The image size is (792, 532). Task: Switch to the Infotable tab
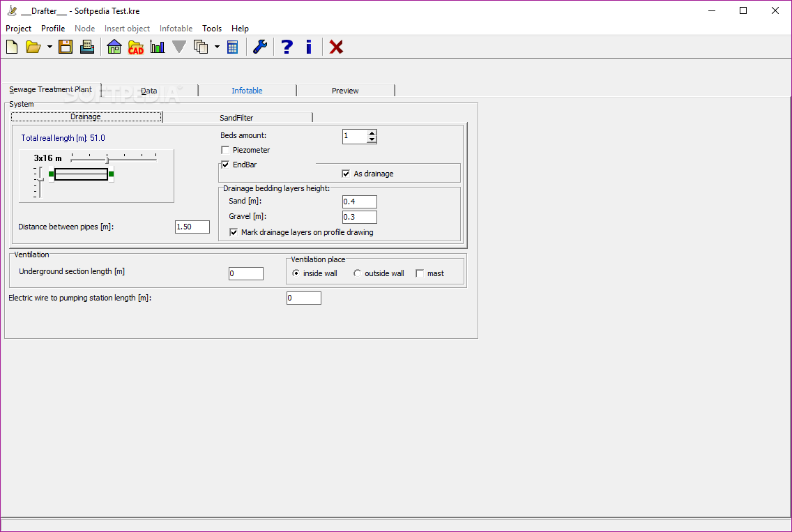247,91
